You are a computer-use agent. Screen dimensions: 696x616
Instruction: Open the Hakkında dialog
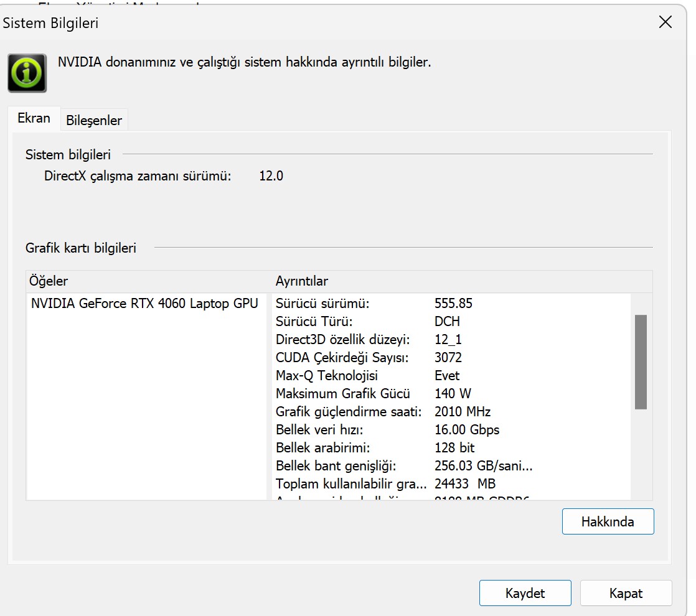608,521
